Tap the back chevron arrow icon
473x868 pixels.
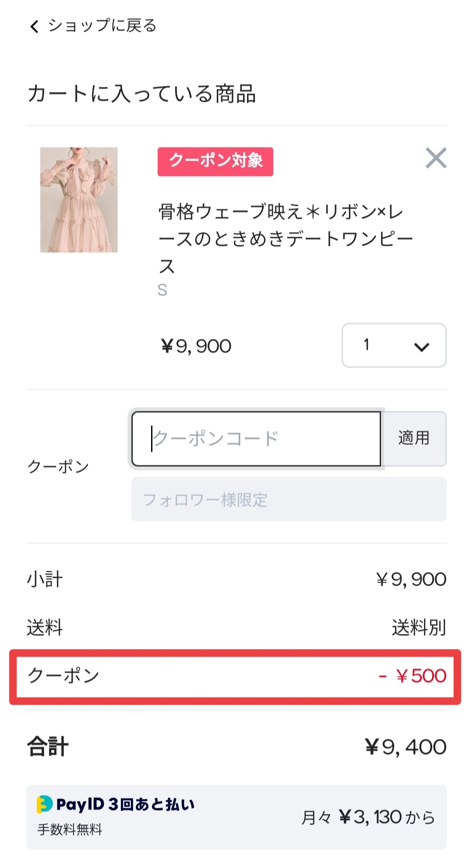click(x=34, y=26)
